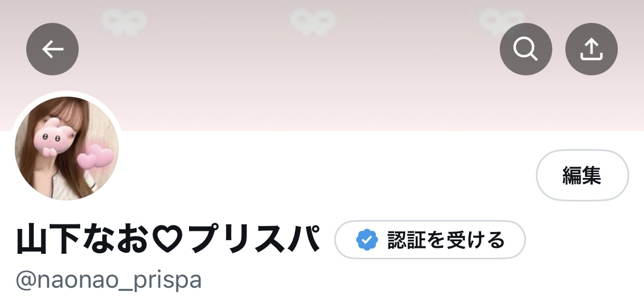Click the blue verified badge icon
Viewport: 644px width, 297px height.
tap(367, 240)
